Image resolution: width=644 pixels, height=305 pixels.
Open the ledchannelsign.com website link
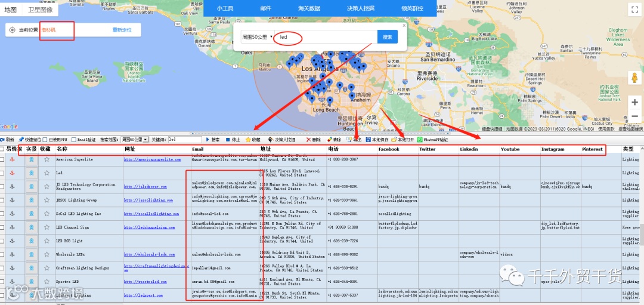150,227
